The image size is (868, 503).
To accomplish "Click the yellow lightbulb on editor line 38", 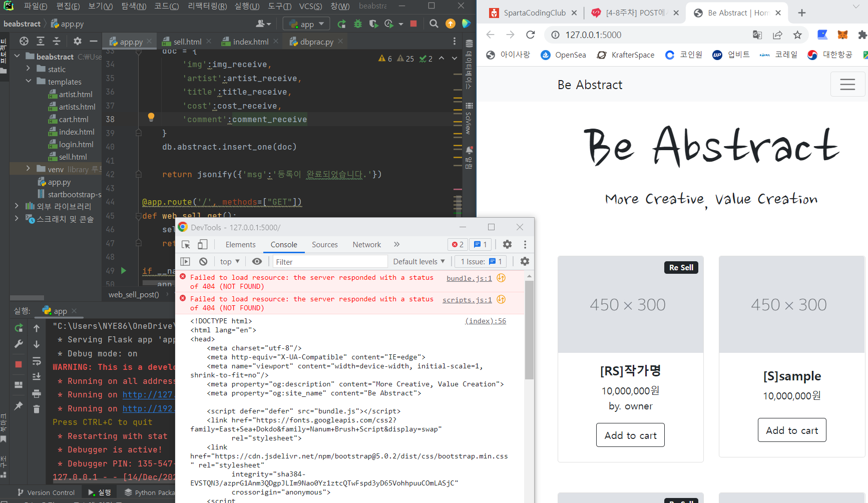I will (151, 117).
